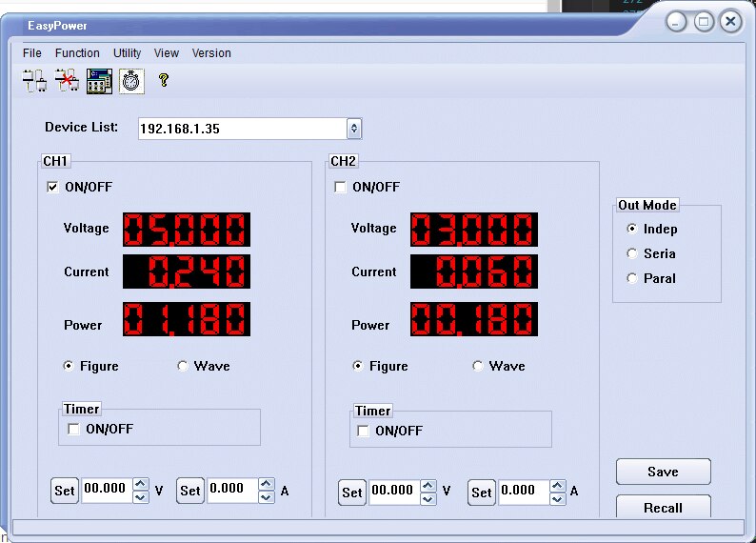
Task: Increase CH1 current with up arrow
Action: [x=267, y=484]
